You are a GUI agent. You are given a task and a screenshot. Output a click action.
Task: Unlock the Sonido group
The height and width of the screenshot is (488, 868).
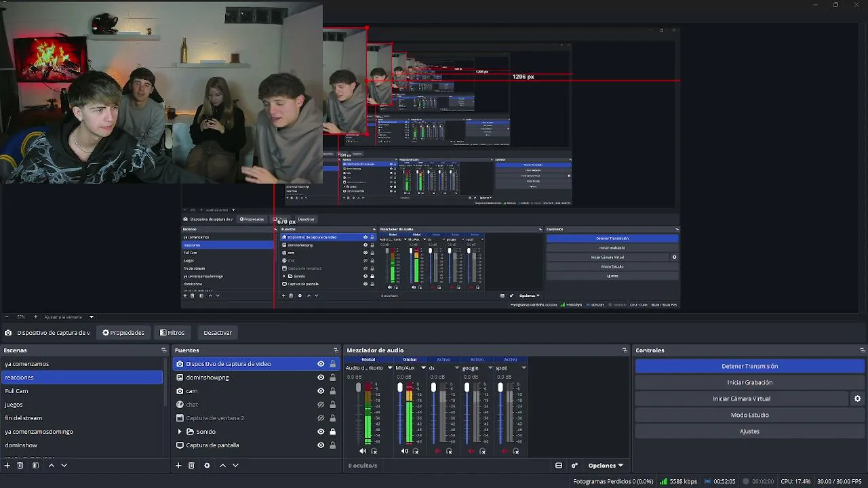click(x=332, y=432)
